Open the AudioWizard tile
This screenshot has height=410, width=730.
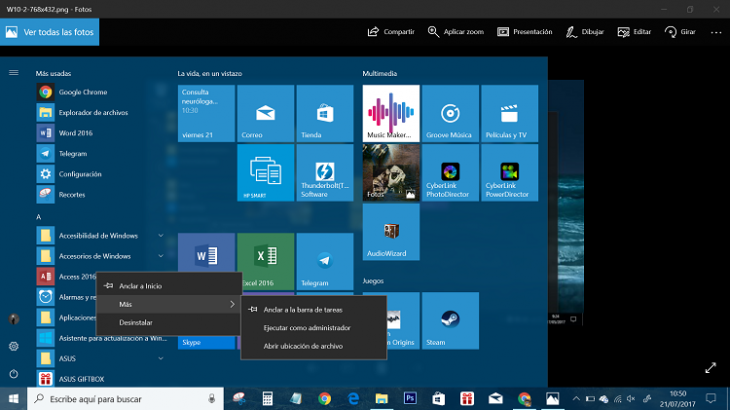[x=391, y=232]
